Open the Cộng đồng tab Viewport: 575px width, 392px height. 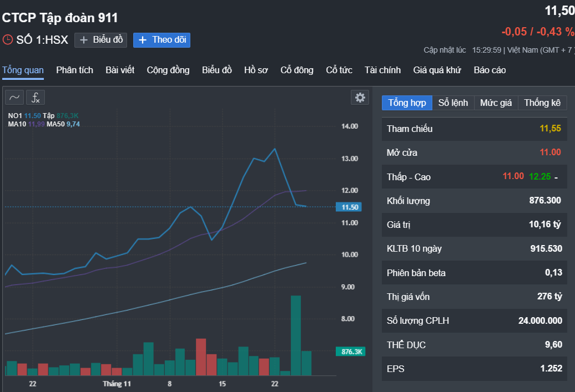[x=168, y=70]
